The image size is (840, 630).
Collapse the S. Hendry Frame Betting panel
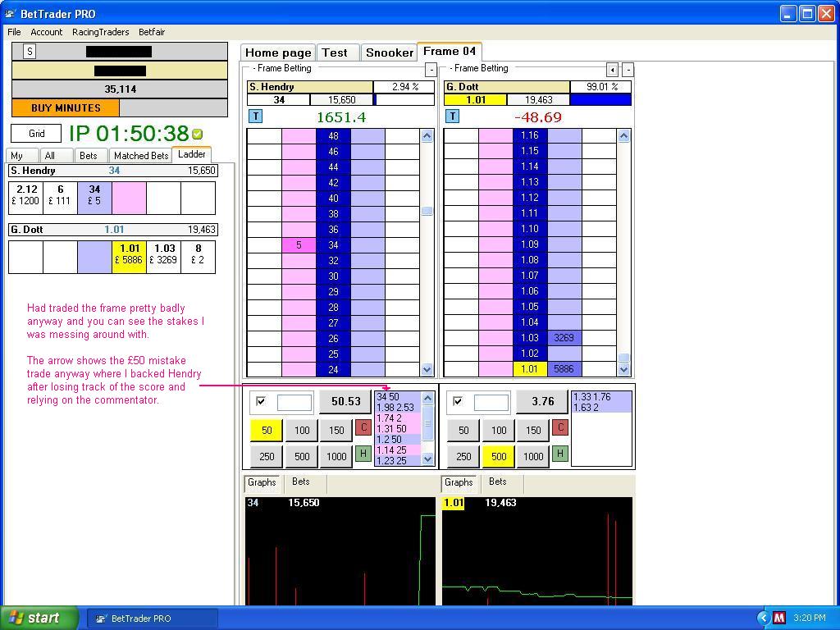tap(431, 70)
